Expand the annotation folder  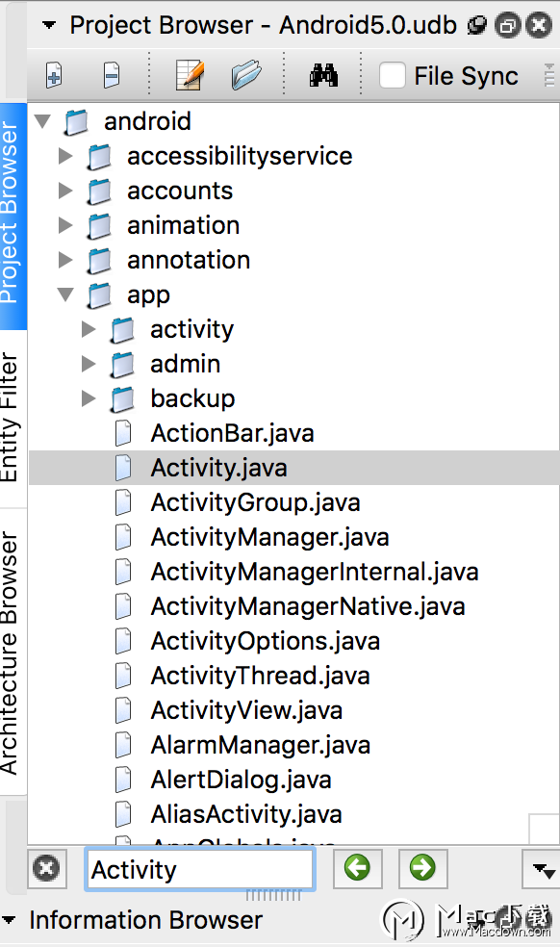pos(65,260)
